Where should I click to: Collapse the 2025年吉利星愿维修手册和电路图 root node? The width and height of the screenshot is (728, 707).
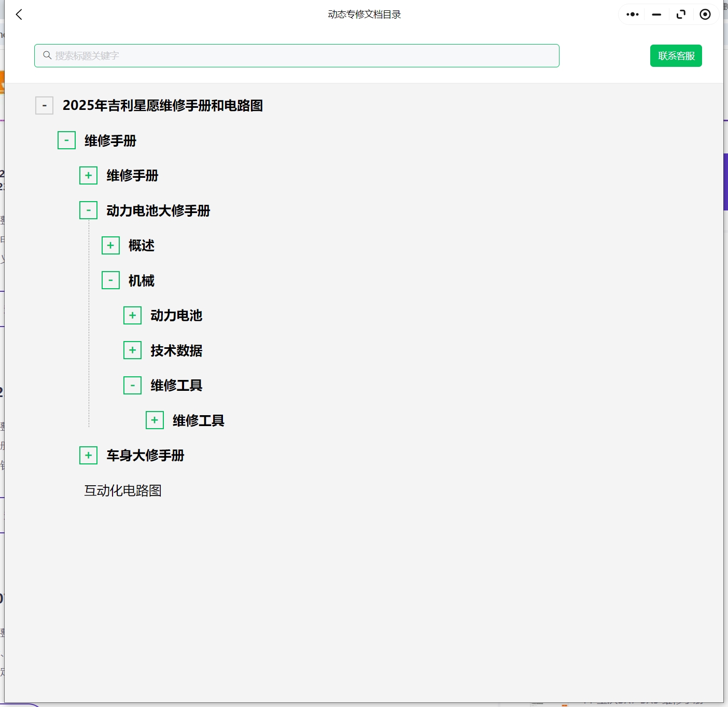(44, 105)
